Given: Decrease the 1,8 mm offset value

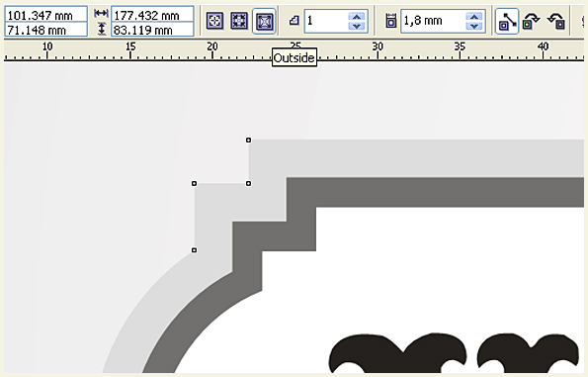Looking at the screenshot, I should pyautogui.click(x=474, y=26).
